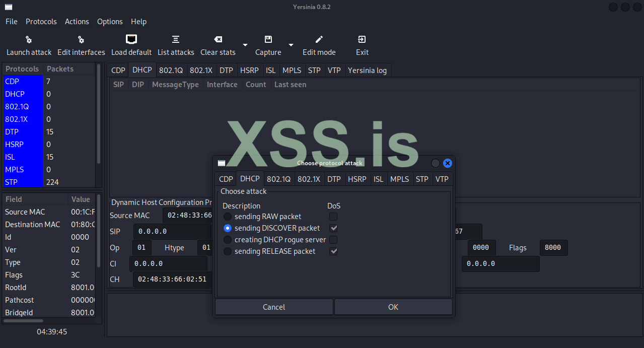Open the Help menu
Viewport: 644px width, 348px height.
138,22
